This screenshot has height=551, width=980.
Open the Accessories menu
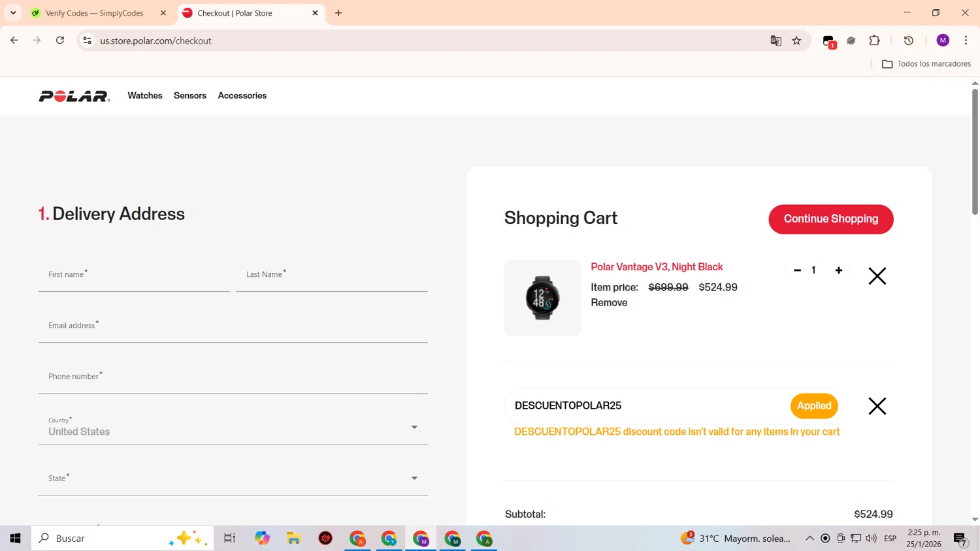coord(242,95)
